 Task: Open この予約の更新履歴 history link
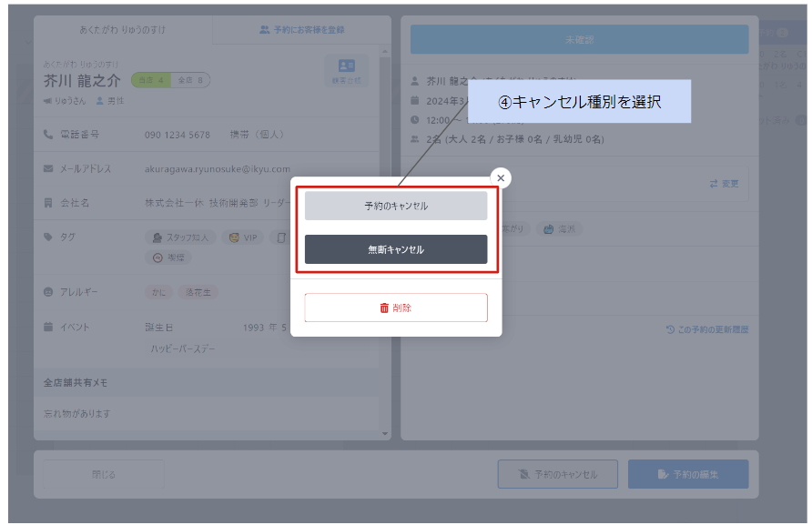click(707, 329)
